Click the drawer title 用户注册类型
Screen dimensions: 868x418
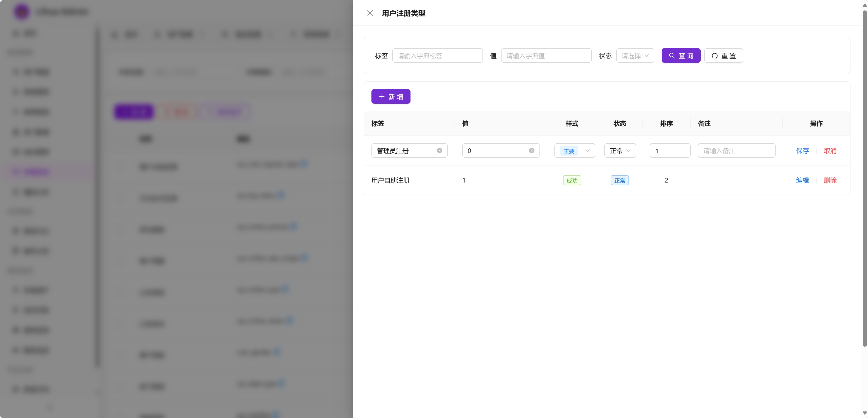click(403, 13)
